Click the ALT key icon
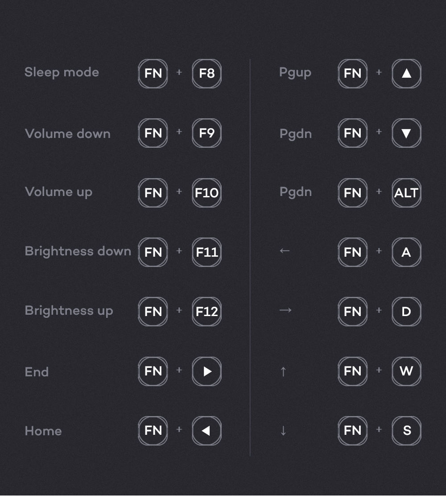The height and width of the screenshot is (504, 446). pos(406,193)
